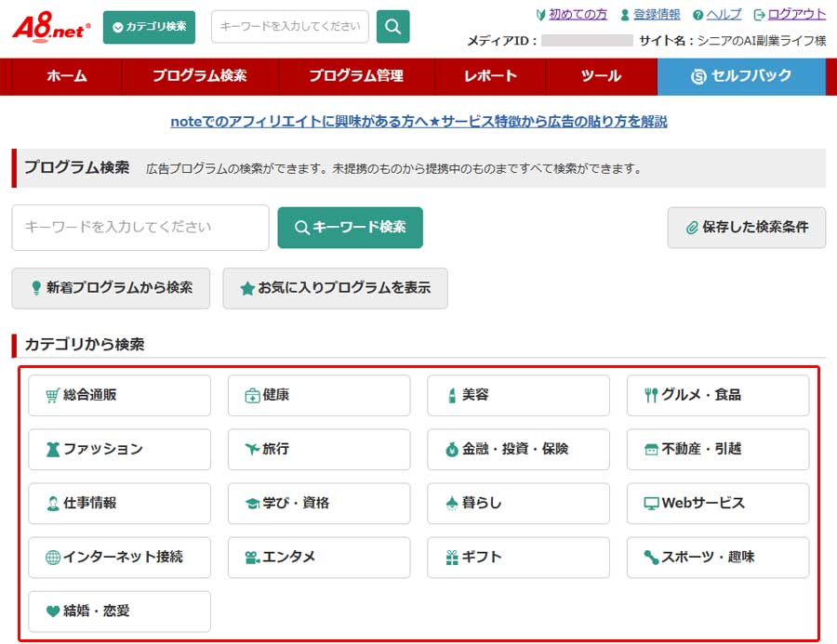The width and height of the screenshot is (837, 644).
Task: Select the airplane icon for 旅行
Action: (x=254, y=450)
